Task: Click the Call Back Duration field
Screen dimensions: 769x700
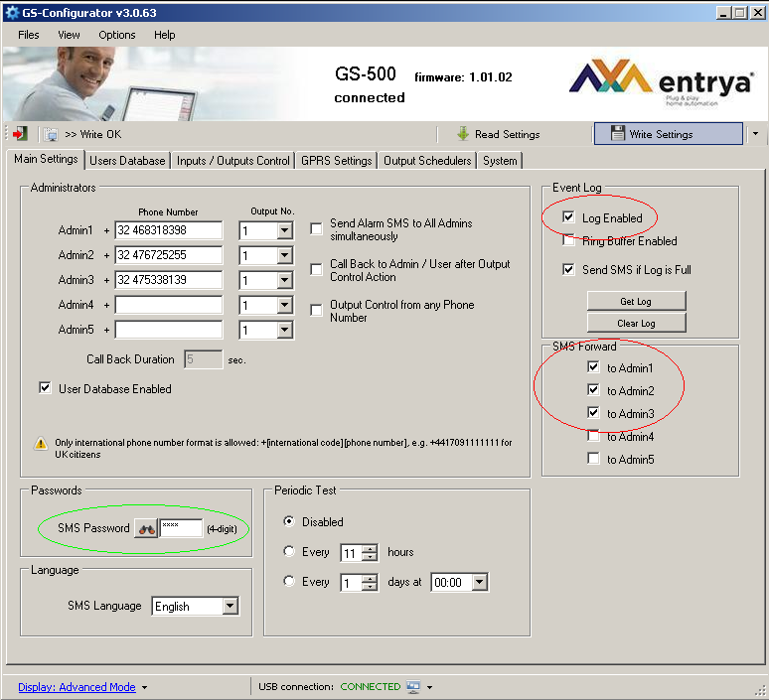Action: click(x=204, y=359)
